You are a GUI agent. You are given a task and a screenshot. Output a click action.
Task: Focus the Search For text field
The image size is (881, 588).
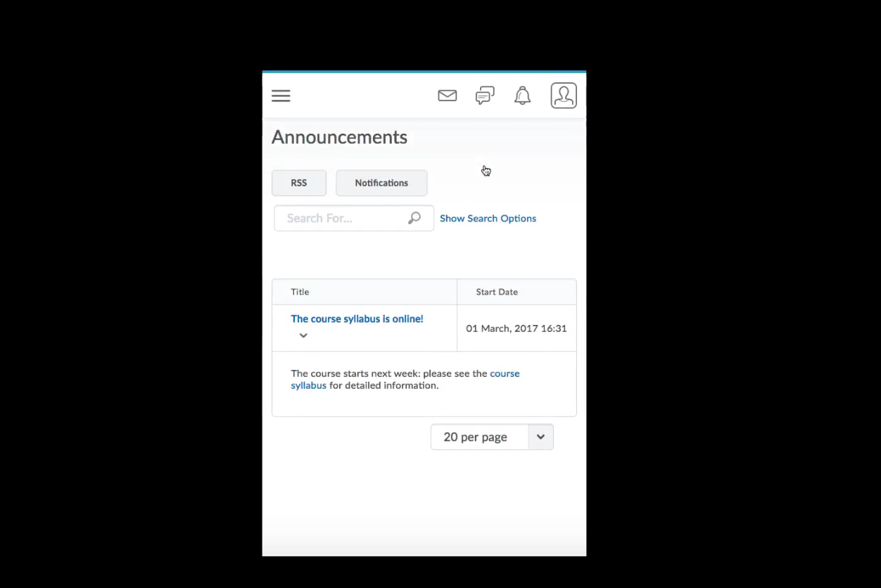click(x=341, y=218)
